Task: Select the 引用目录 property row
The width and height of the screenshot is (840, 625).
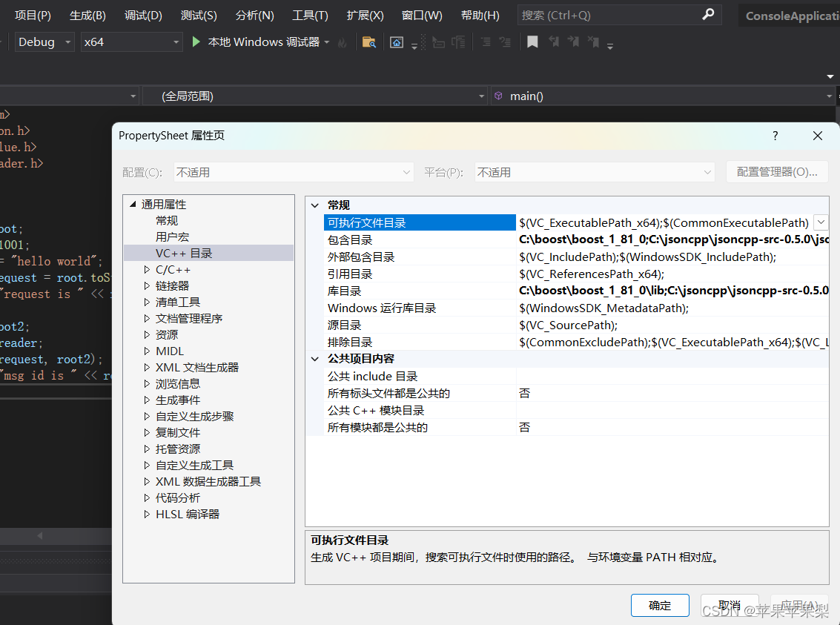Action: tap(576, 274)
